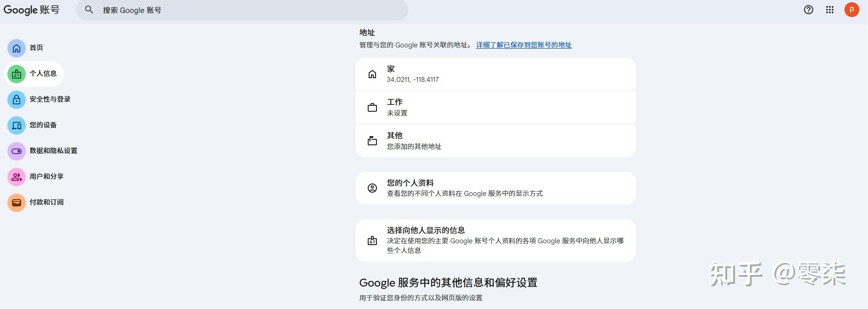This screenshot has width=868, height=309.
Task: Open the 详细了解已保存到您账号的地址 link
Action: pos(524,45)
